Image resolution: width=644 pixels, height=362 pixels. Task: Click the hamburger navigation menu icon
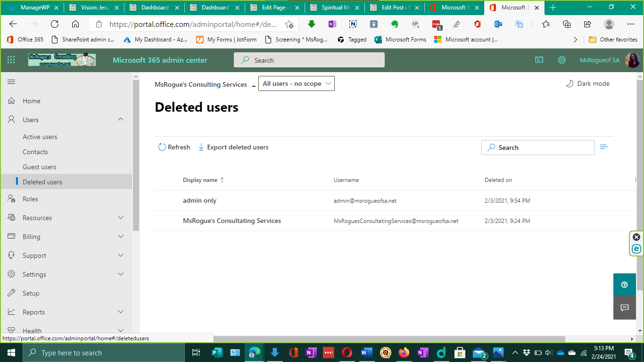click(x=11, y=82)
